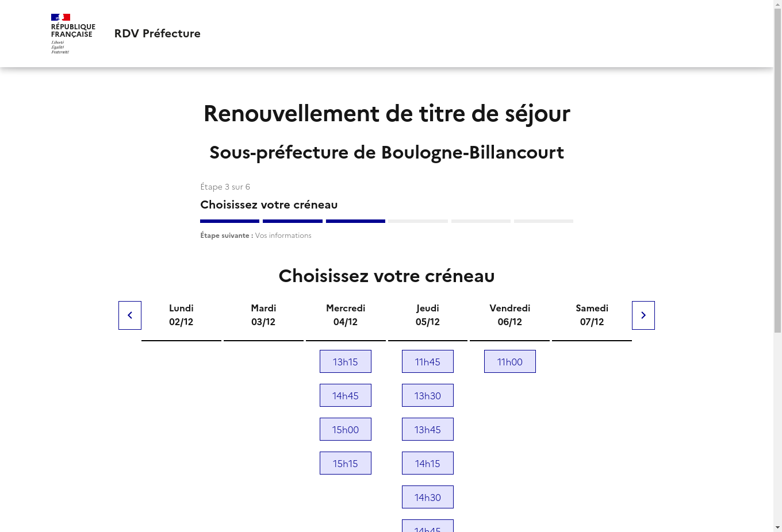Click 'Étape suivante : Vos informations' text
Screen dimensions: 782x532
point(256,236)
